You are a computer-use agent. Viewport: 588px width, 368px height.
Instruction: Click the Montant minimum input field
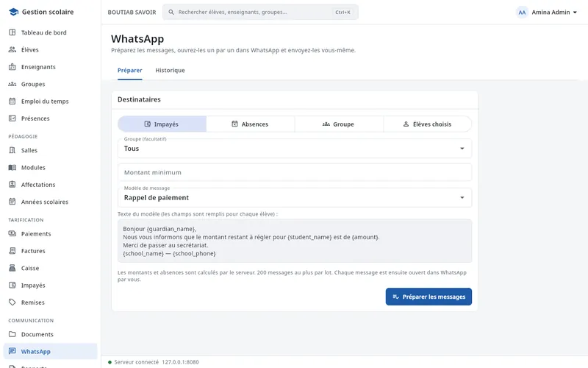point(295,172)
